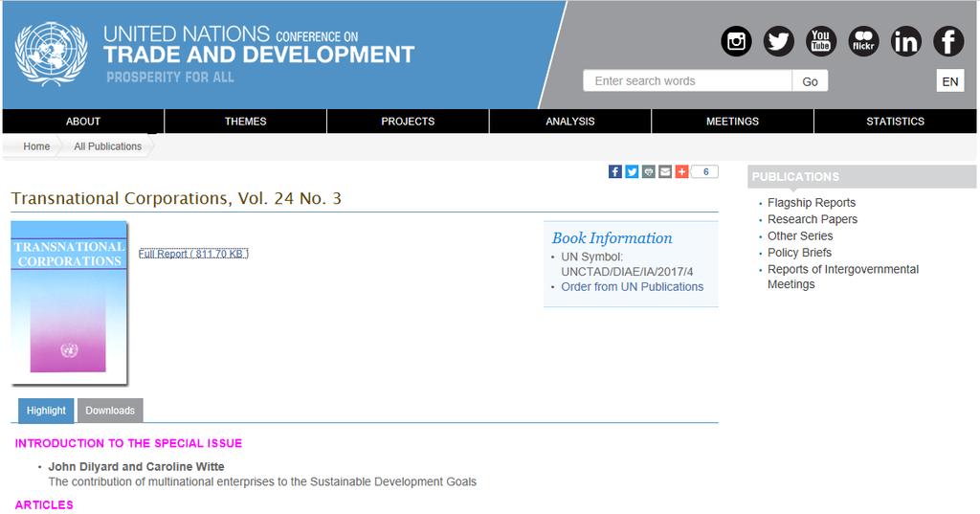980x514 pixels.
Task: Click John Dilyard and Caroline Witte author line
Action: tap(136, 466)
